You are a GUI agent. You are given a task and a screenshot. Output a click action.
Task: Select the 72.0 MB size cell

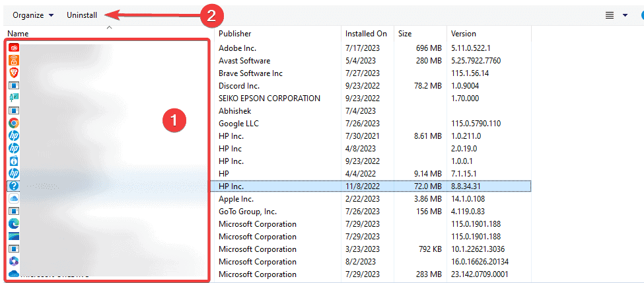pyautogui.click(x=427, y=186)
